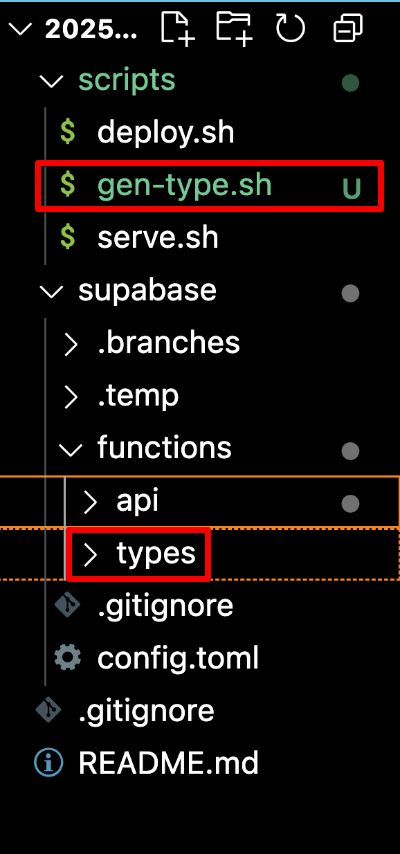Click the shell icon beside deploy.sh
This screenshot has width=400, height=854.
click(68, 133)
